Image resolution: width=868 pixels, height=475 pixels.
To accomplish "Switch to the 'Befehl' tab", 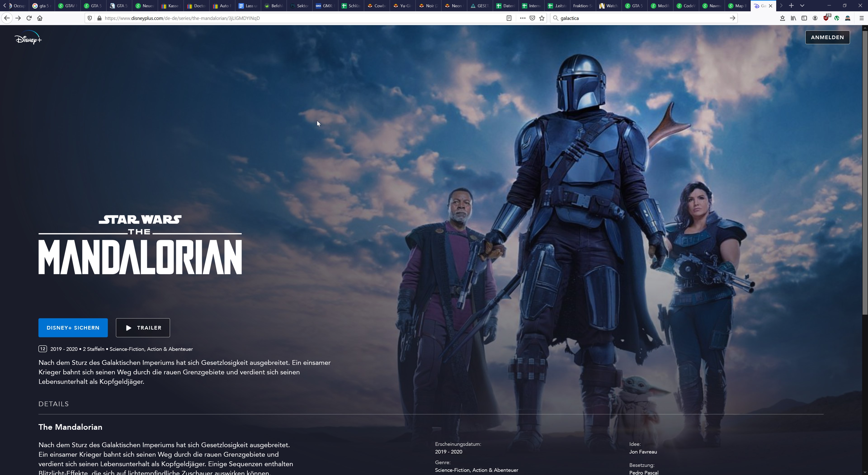I will 274,6.
